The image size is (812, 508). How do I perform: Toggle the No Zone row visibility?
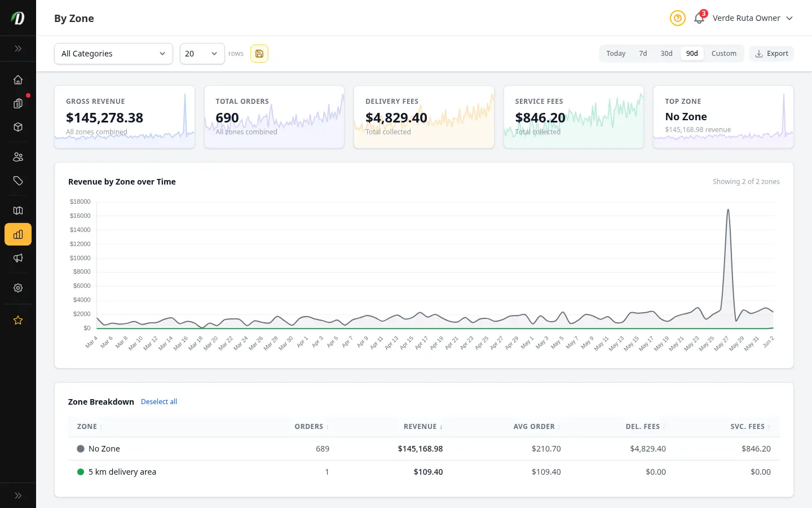click(424, 449)
